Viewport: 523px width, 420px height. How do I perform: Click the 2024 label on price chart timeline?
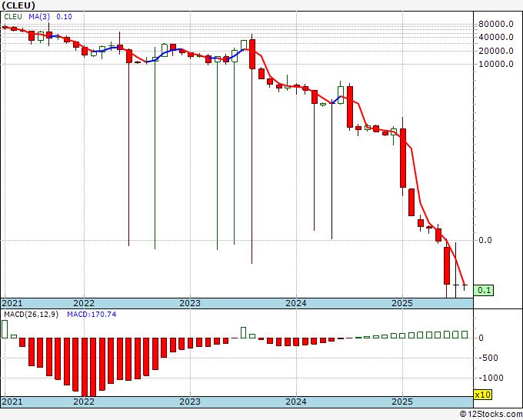296,303
